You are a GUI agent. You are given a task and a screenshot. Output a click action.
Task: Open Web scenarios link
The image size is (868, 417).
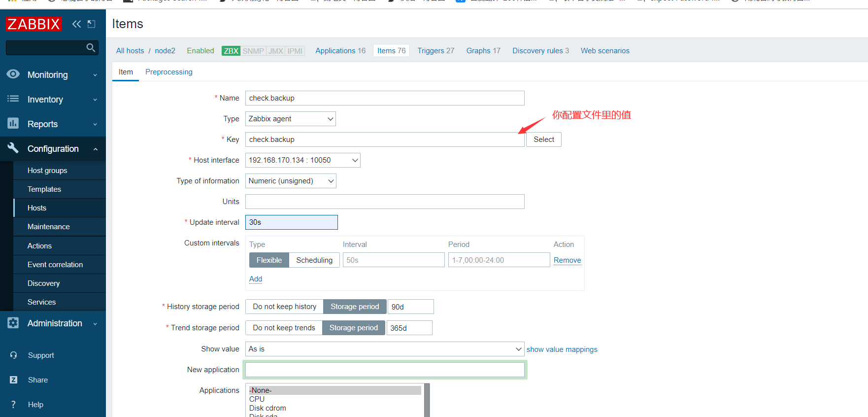point(605,51)
